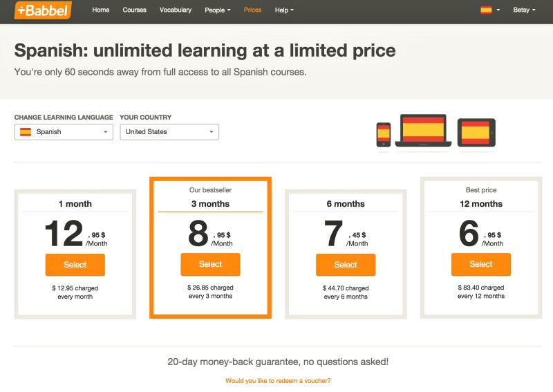The image size is (553, 392).
Task: Click the smartphone device icon
Action: (383, 134)
